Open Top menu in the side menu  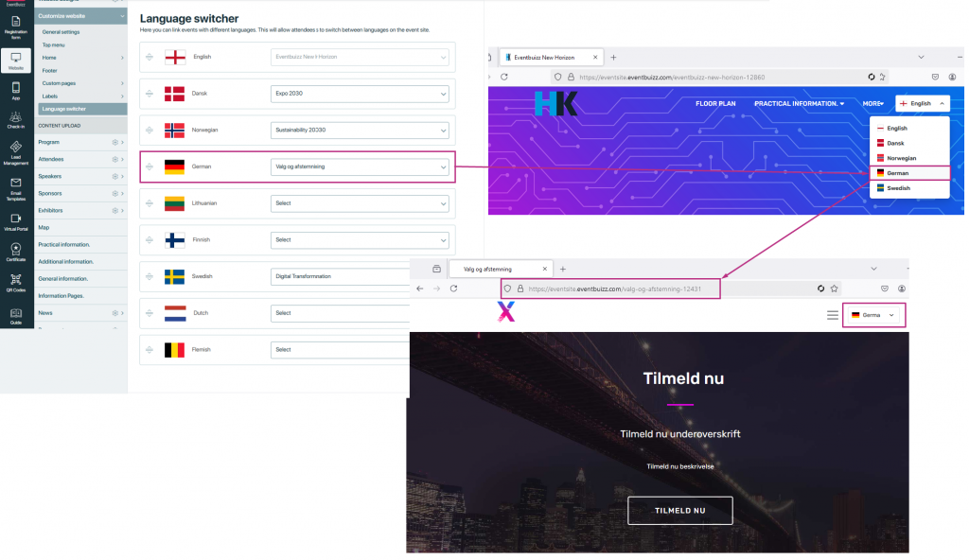53,45
